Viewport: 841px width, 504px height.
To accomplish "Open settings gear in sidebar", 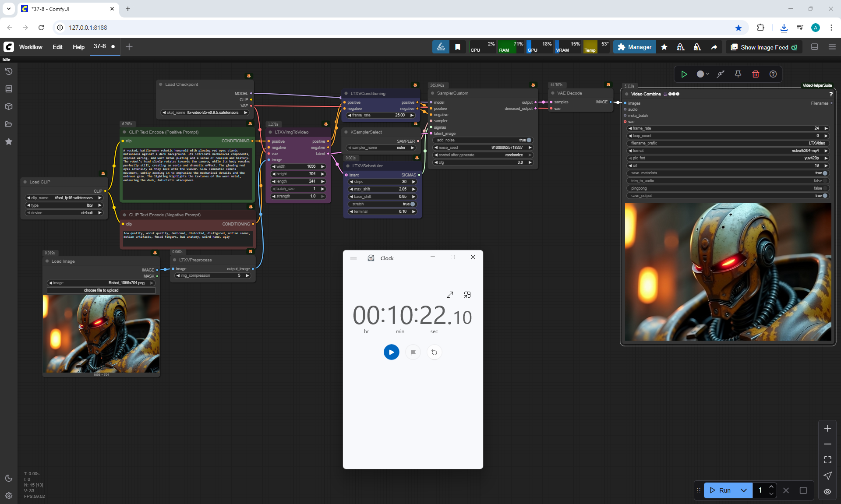I will coord(9,496).
